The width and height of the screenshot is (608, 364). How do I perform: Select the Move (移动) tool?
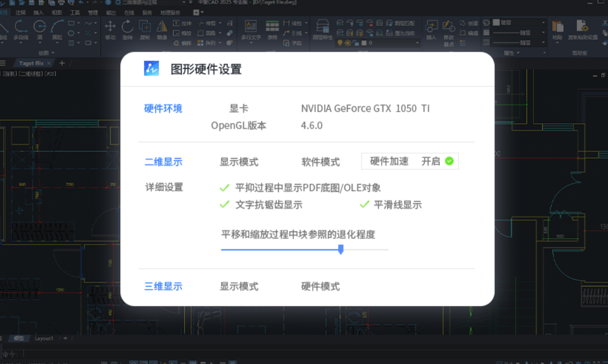pos(110,28)
